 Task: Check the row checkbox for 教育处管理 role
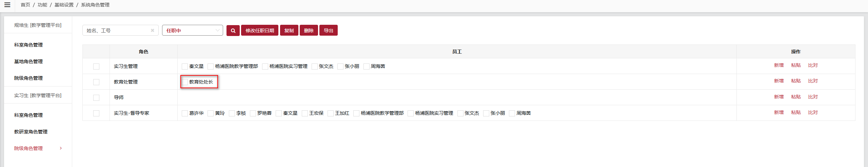[x=96, y=82]
